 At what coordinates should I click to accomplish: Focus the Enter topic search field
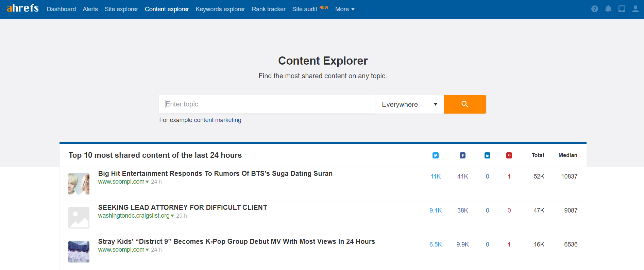267,104
